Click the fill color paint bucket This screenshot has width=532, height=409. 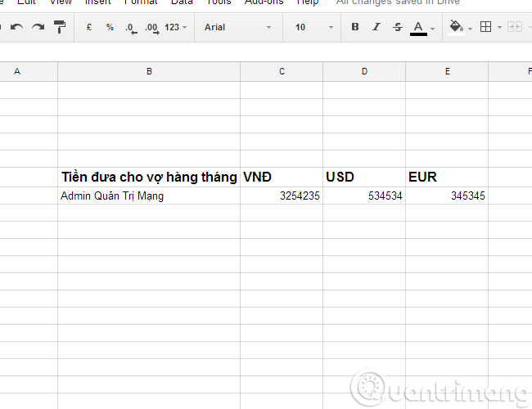[x=456, y=27]
